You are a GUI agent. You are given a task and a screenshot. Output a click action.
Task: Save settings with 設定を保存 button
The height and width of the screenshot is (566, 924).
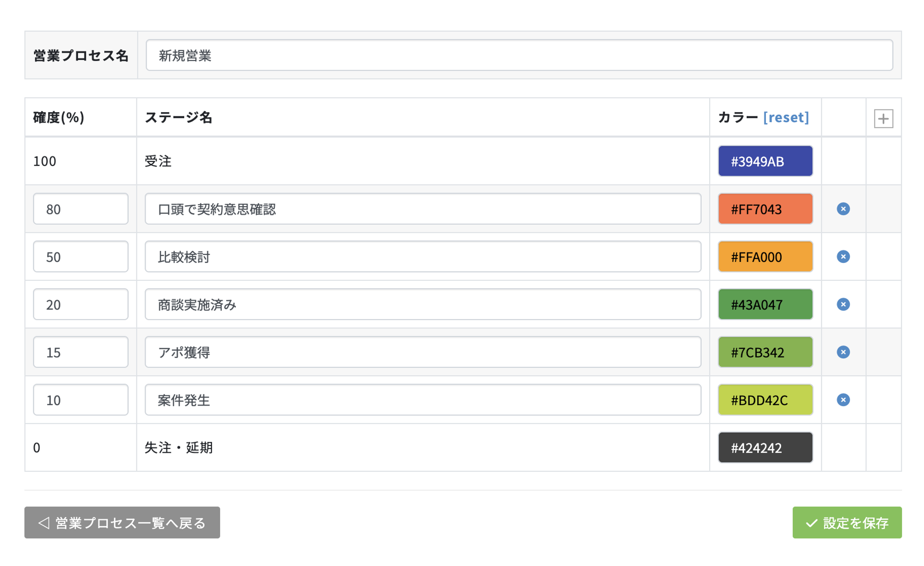click(x=847, y=522)
